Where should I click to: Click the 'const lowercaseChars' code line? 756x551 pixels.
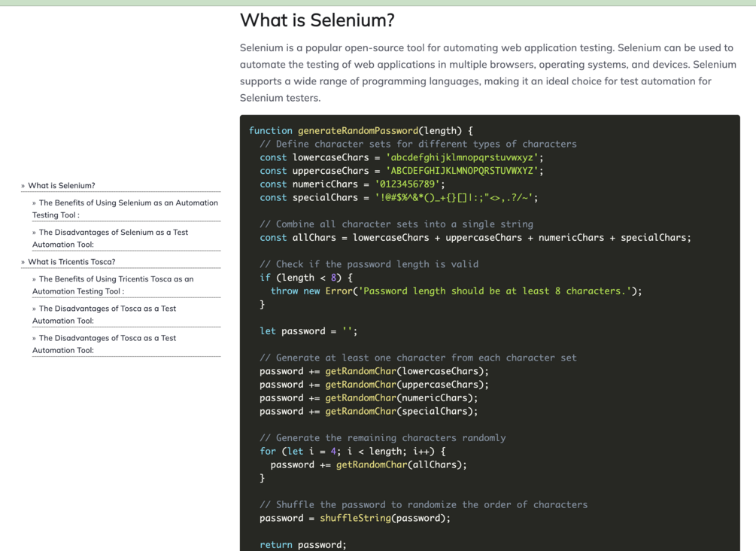tap(402, 157)
